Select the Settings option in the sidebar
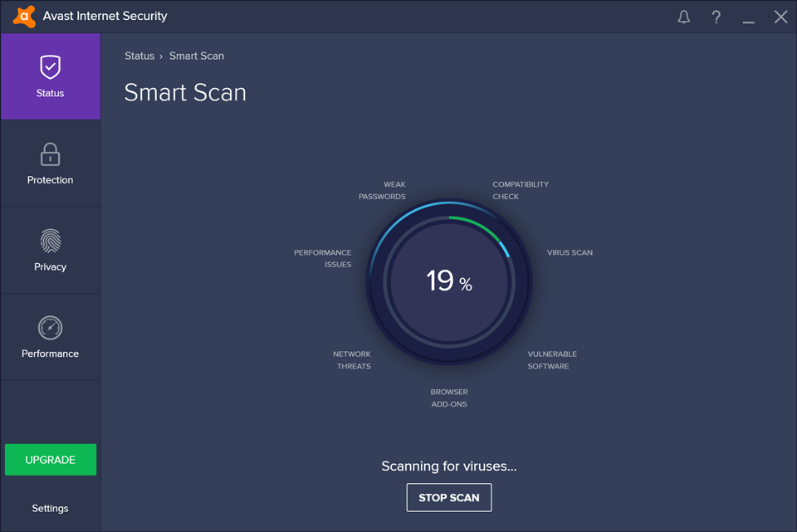 pyautogui.click(x=50, y=507)
